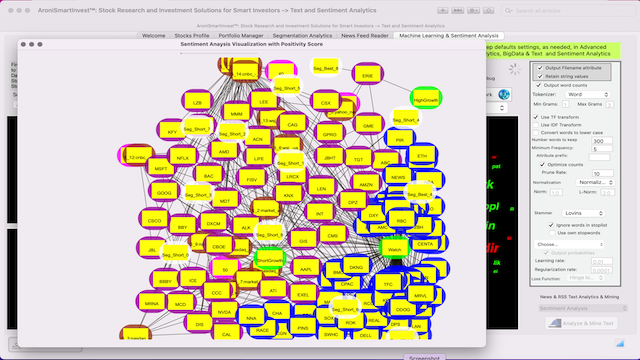Select the AAPL stock node
The width and height of the screenshot is (640, 360).
pyautogui.click(x=306, y=269)
